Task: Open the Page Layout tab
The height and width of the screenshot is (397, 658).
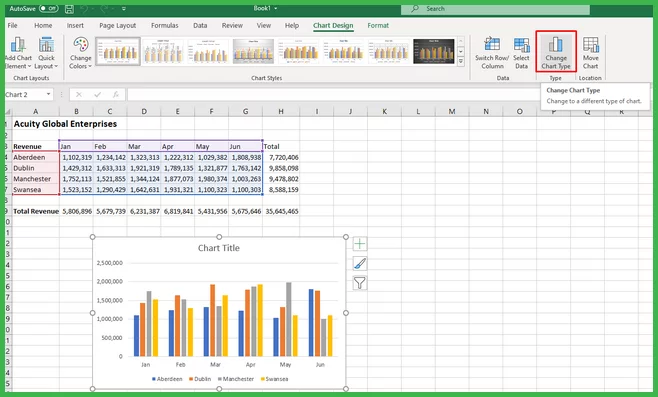Action: [118, 26]
